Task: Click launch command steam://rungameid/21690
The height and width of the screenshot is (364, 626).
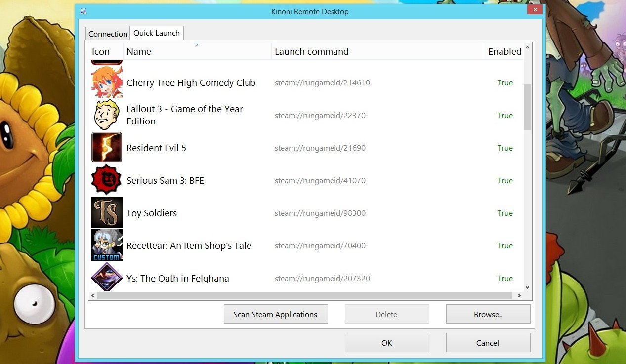Action: click(x=320, y=148)
